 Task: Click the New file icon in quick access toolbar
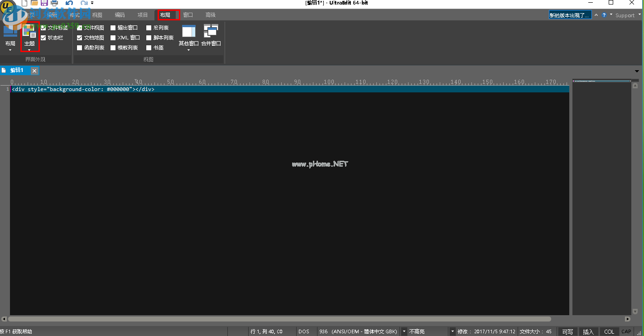coord(25,3)
